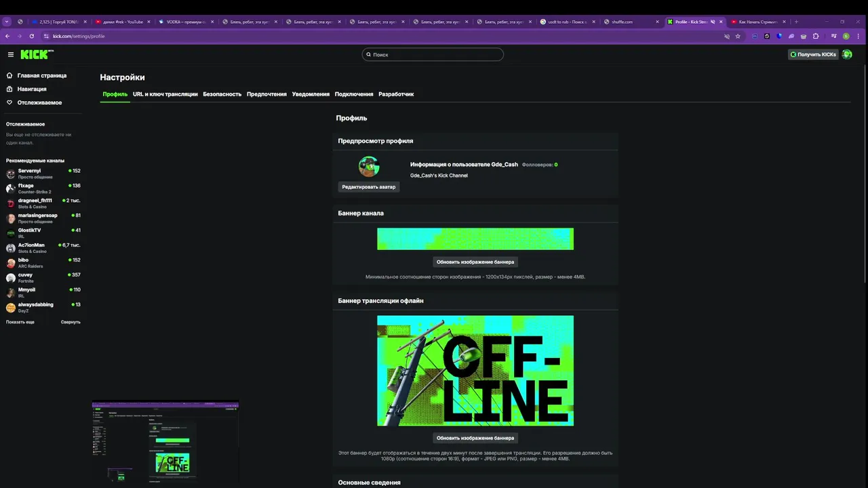Click Обновить изображение баннера under offline banner
The height and width of the screenshot is (488, 868).
475,438
